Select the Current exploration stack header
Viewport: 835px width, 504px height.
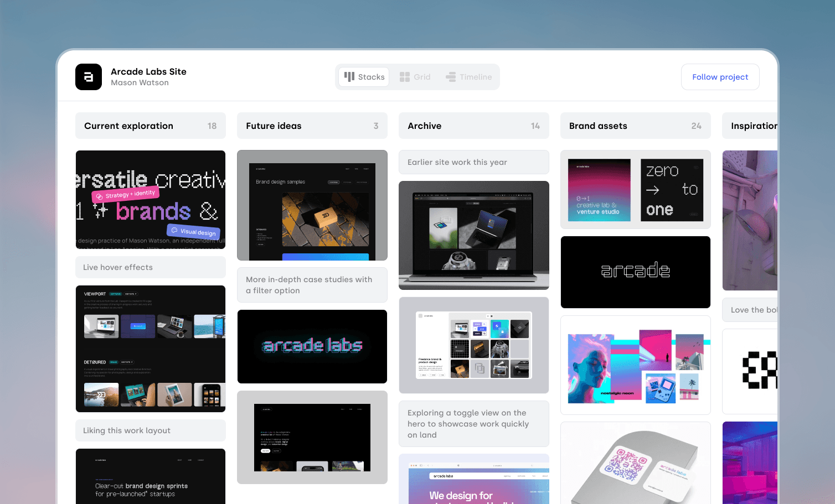pos(151,126)
